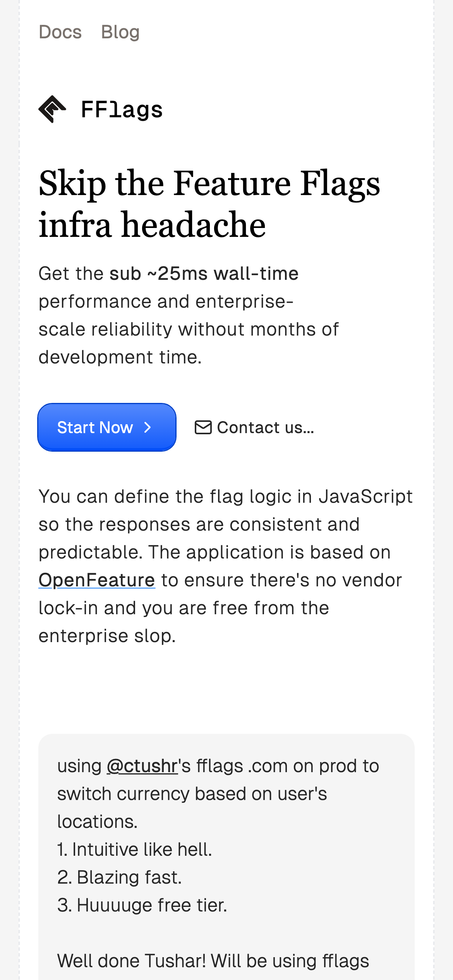453x980 pixels.
Task: Click the bold "sub ~25ms wall-time" text
Action: [x=204, y=274]
